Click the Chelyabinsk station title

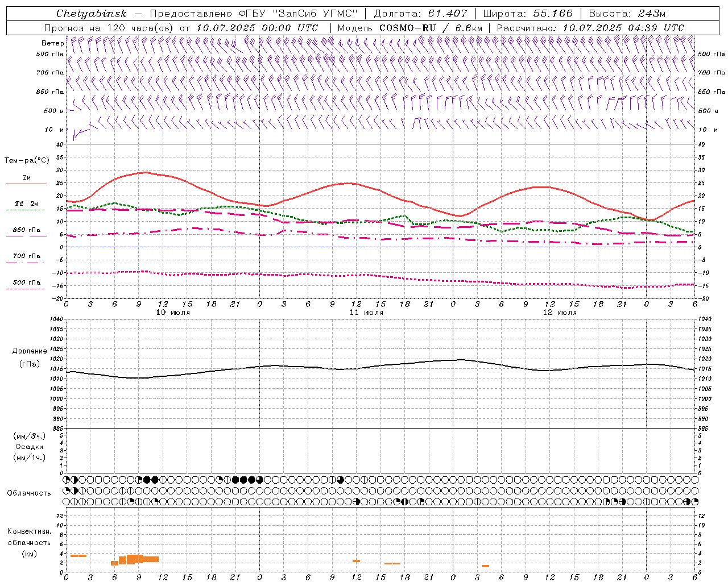pos(92,14)
